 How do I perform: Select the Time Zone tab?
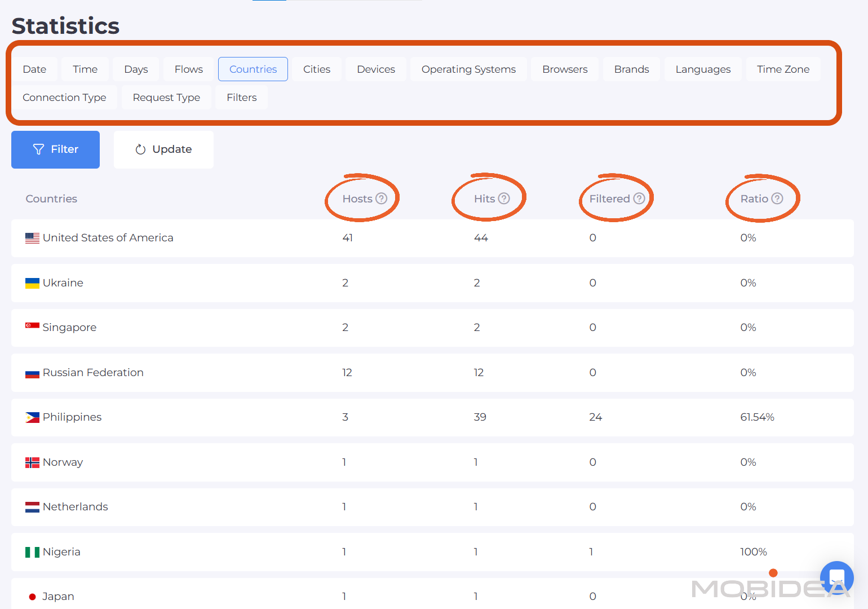point(783,69)
